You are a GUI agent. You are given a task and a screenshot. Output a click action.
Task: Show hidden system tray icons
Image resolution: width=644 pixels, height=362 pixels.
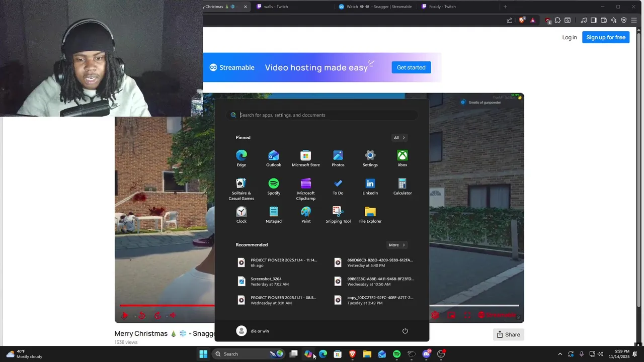(x=560, y=354)
